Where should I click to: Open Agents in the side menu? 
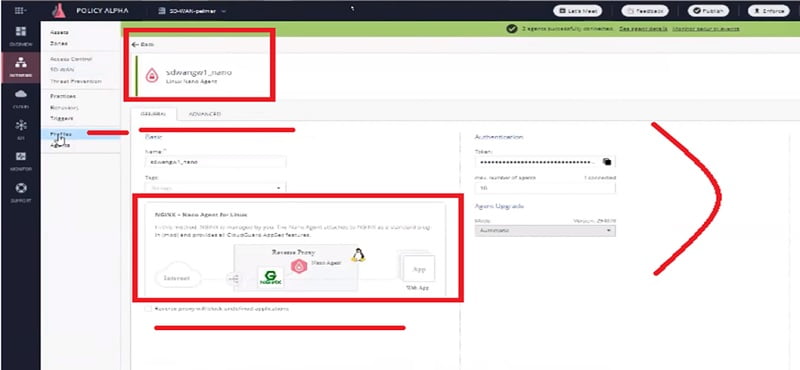(60, 145)
